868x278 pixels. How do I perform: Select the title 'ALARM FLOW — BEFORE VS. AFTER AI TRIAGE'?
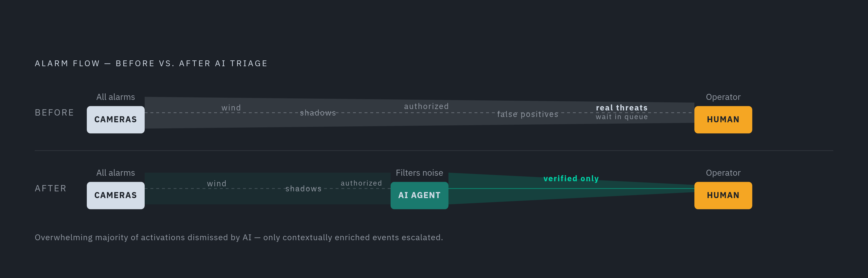[151, 63]
